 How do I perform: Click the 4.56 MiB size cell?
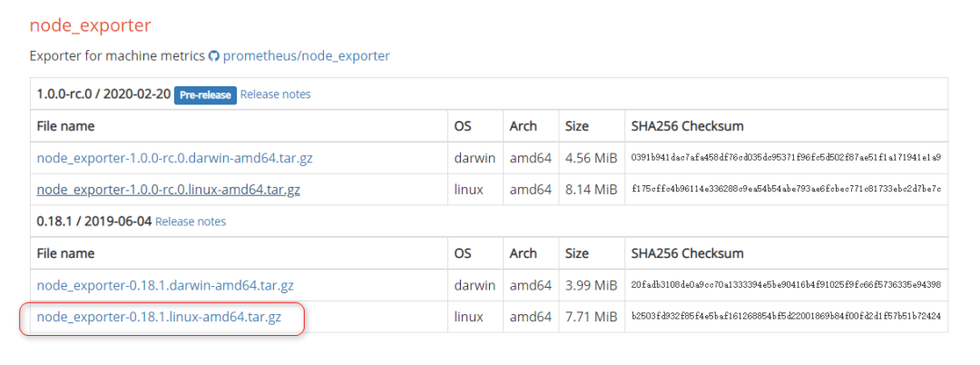(x=591, y=158)
